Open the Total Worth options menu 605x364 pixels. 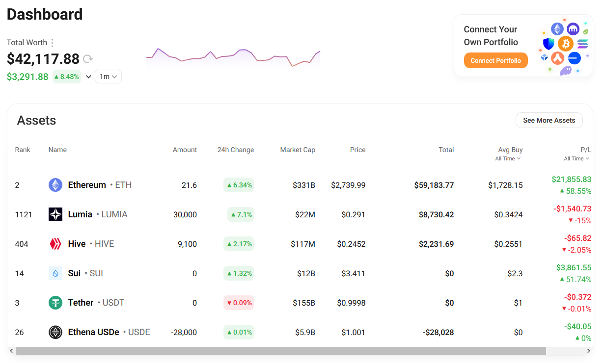point(53,43)
